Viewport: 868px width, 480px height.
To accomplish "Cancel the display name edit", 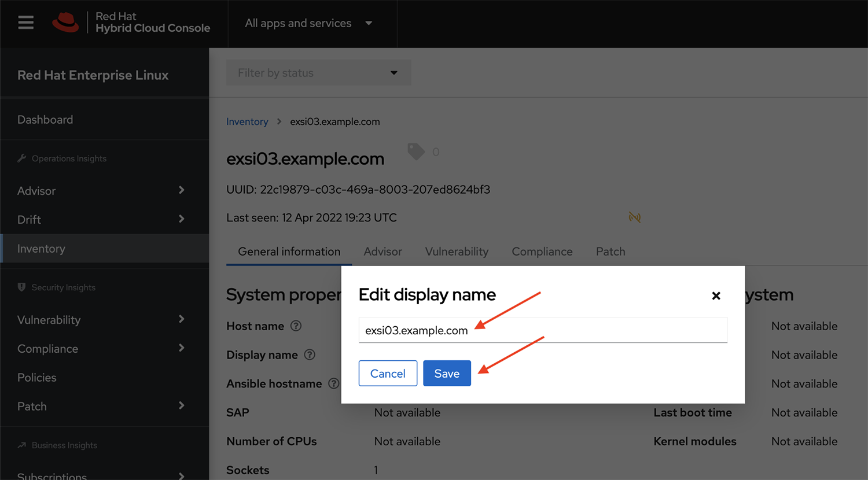I will [x=388, y=374].
